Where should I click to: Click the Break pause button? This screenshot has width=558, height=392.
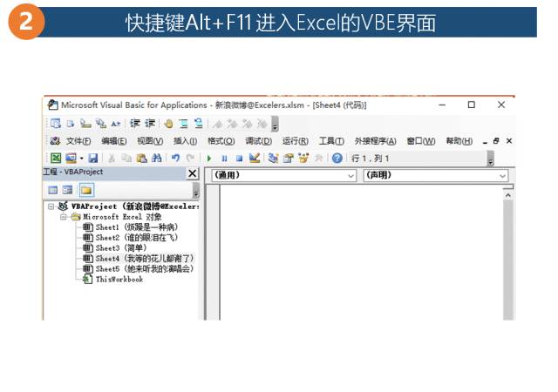tap(224, 159)
